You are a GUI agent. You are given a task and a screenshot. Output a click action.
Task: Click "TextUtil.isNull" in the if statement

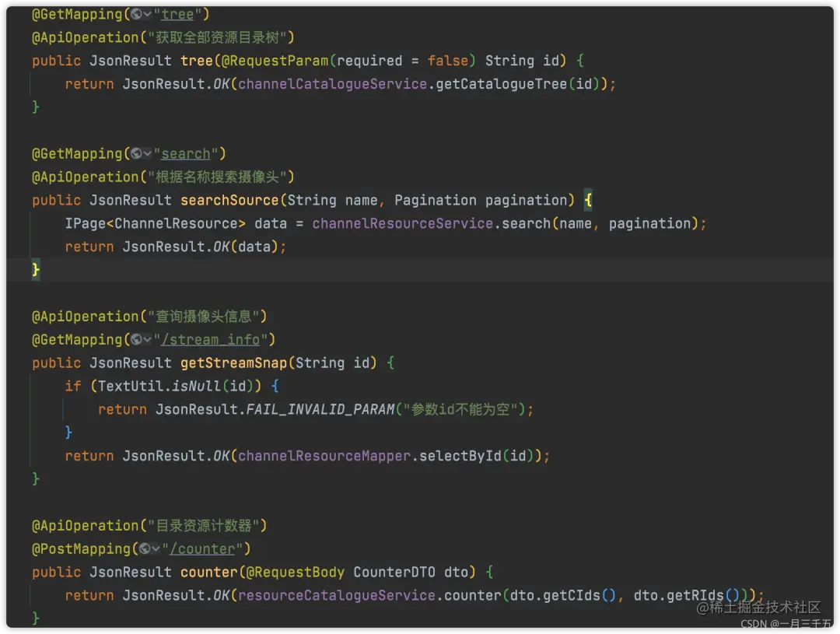coord(159,387)
